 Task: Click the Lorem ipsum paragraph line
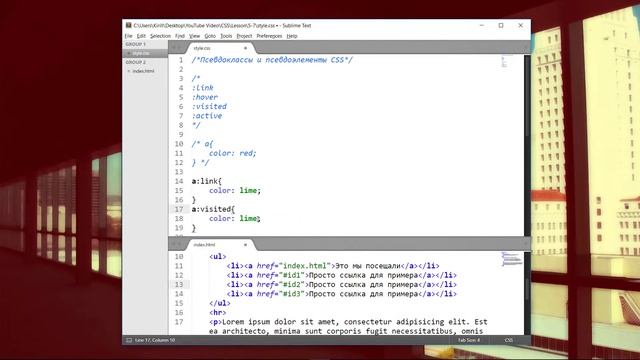point(348,322)
